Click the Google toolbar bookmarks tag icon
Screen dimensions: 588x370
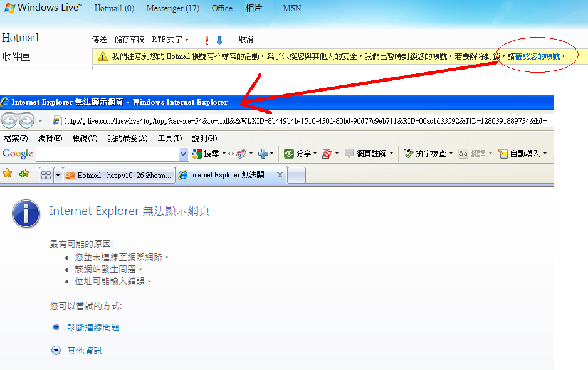tap(241, 154)
